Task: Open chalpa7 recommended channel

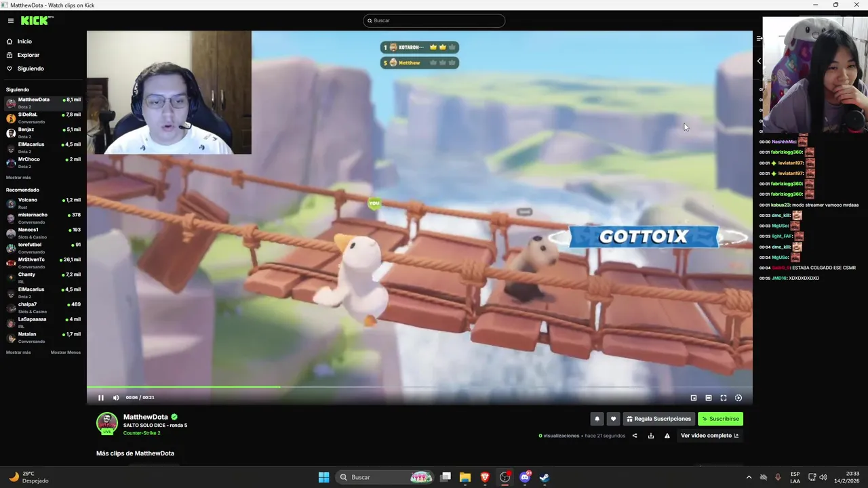Action: click(43, 308)
